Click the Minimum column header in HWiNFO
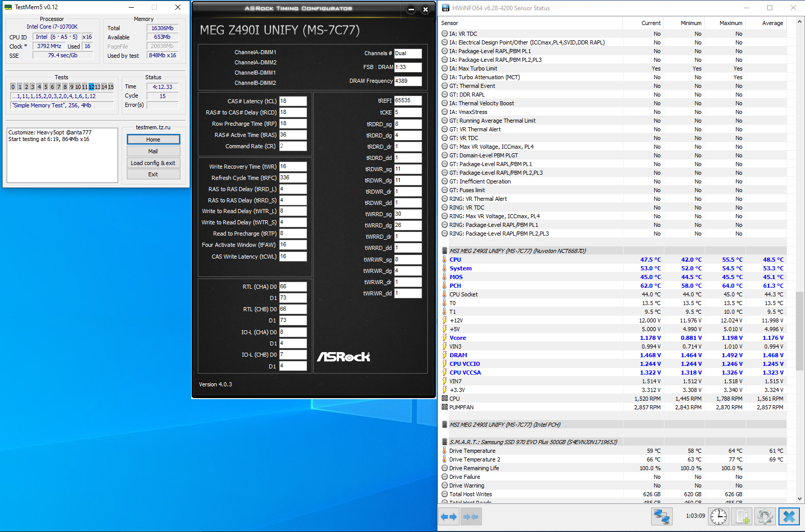This screenshot has width=805, height=532. click(x=684, y=23)
